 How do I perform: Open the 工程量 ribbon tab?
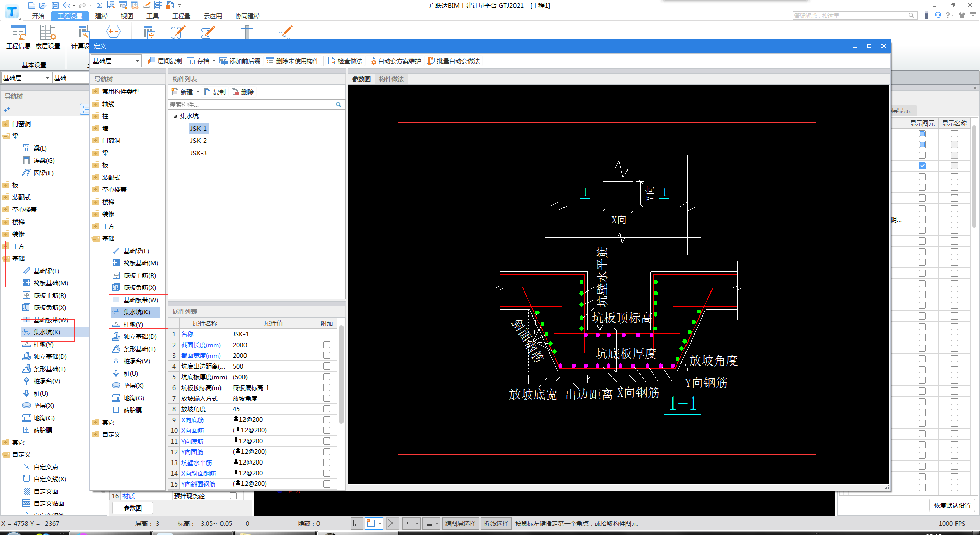coord(181,16)
